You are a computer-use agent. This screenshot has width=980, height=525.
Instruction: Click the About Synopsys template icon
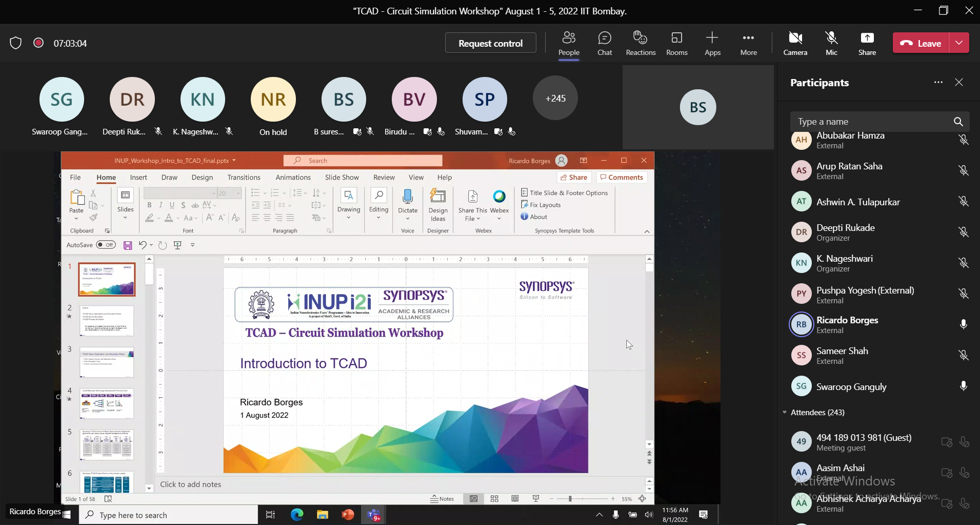click(524, 217)
